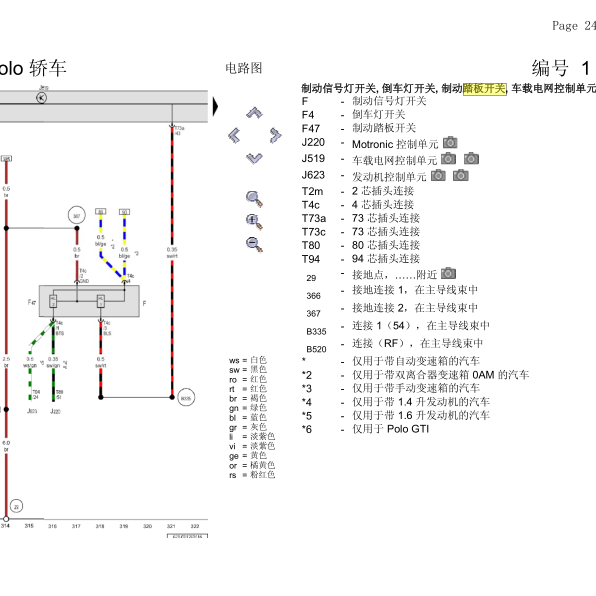Click ground connection circle 367 in diagram
The image size is (596, 596).
coord(77,216)
